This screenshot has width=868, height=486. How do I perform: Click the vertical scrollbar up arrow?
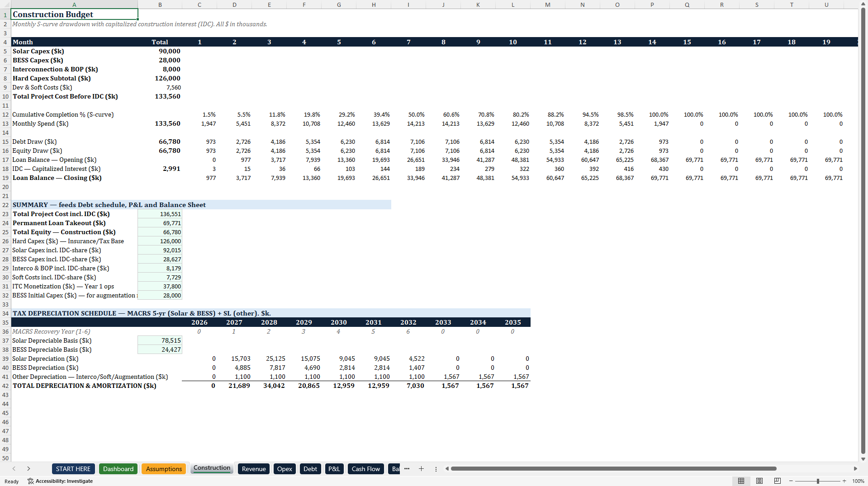[863, 4]
